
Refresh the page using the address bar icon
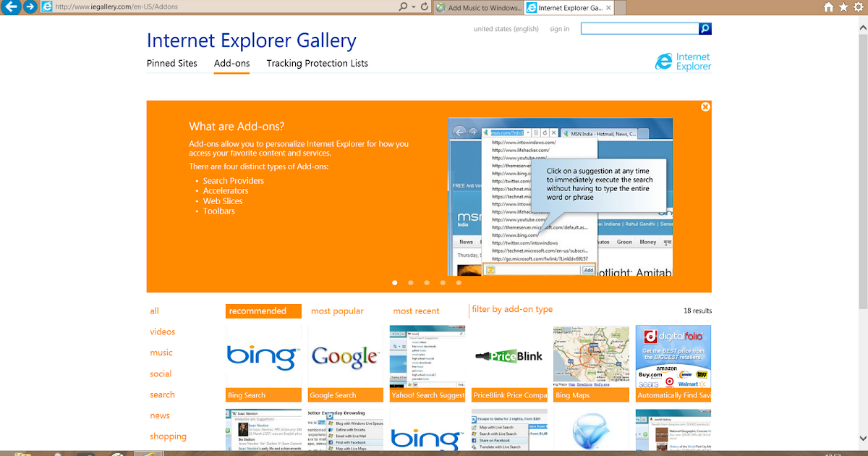click(x=423, y=7)
